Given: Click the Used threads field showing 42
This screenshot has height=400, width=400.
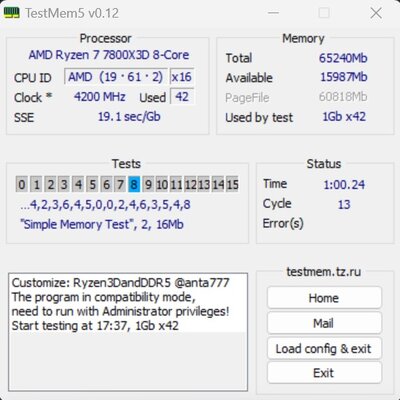Looking at the screenshot, I should pos(182,97).
